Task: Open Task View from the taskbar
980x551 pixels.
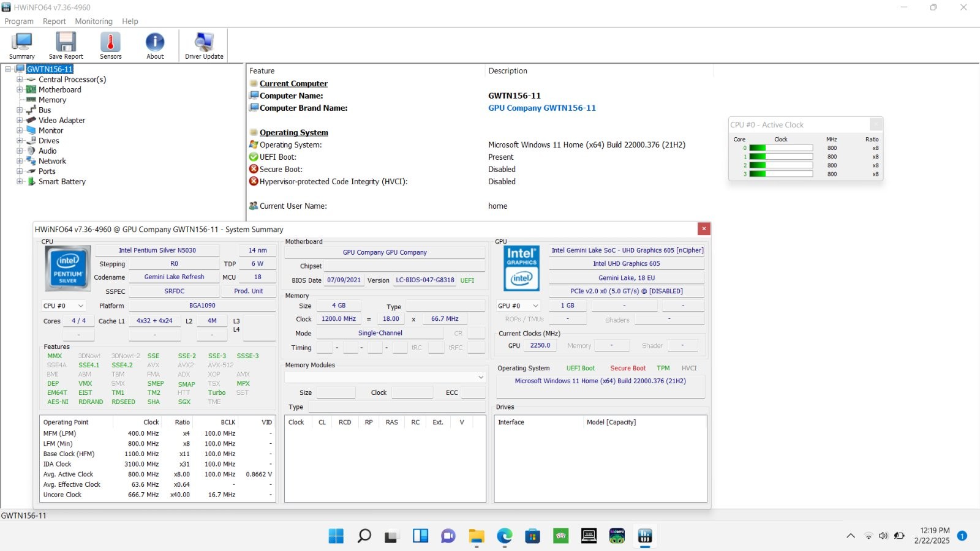Action: [x=392, y=536]
